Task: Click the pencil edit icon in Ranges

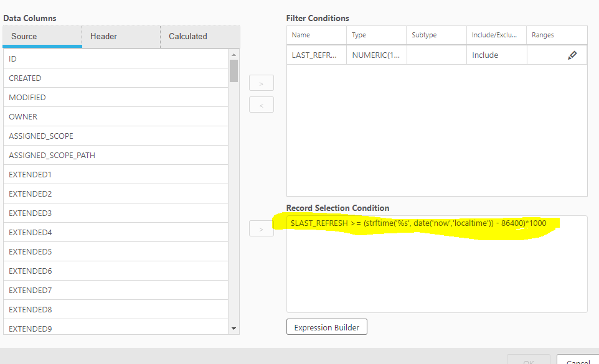Action: pos(572,55)
